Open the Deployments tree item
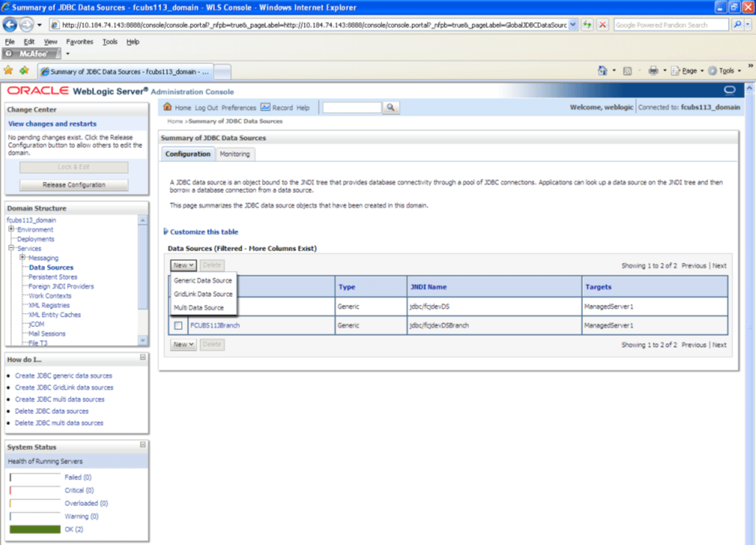Image resolution: width=756 pixels, height=545 pixels. pos(35,239)
